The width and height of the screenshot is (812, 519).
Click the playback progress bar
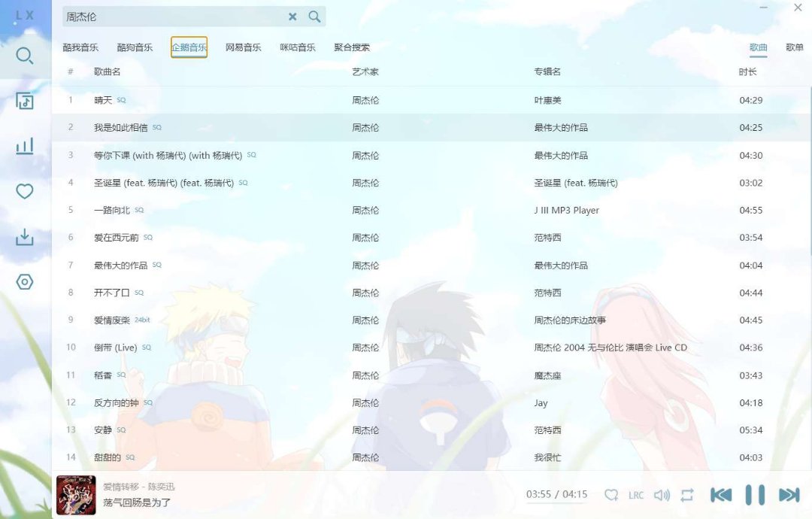[556, 504]
